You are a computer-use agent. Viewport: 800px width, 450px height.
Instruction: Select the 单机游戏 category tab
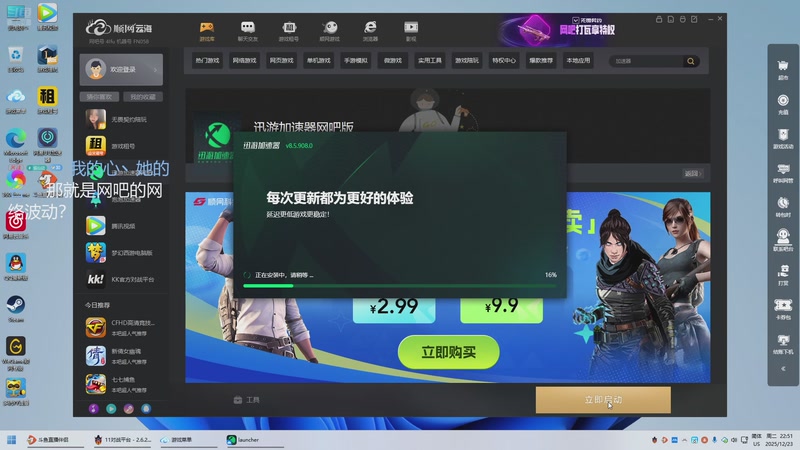(x=318, y=61)
